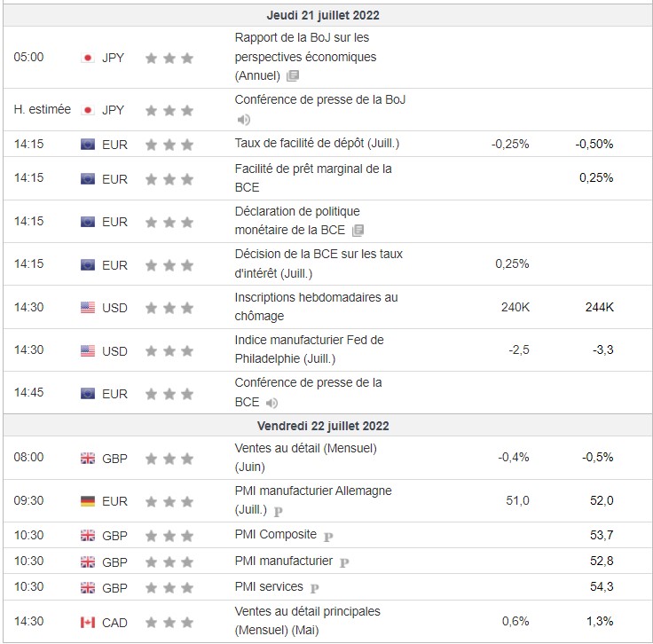Screen dimensions: 653x644
Task: Click the preliminary "P" icon beside PMI Composite
Action: (x=328, y=536)
